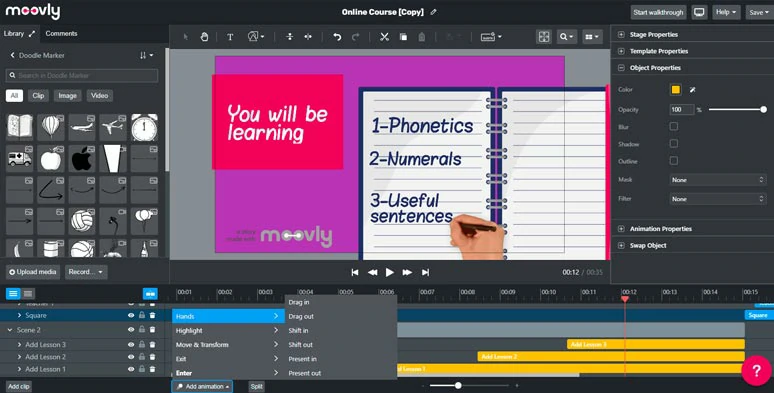The height and width of the screenshot is (393, 774).
Task: Lock the Square layer
Action: [x=142, y=315]
